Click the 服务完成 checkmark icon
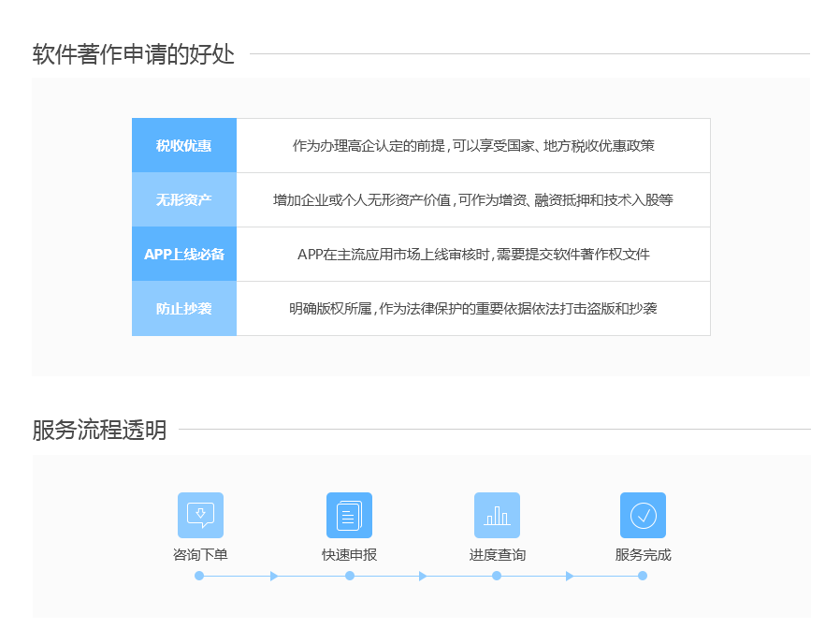The width and height of the screenshot is (840, 644). (x=643, y=515)
